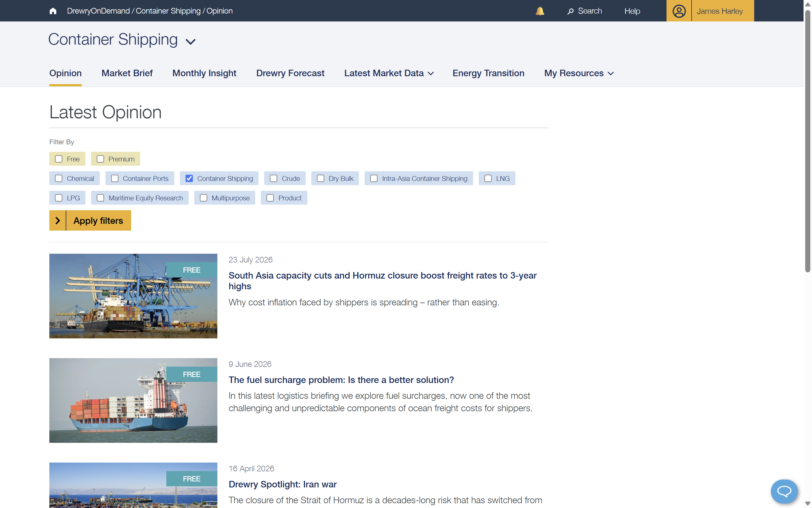Go to the home icon in top bar
812x508 pixels.
[x=53, y=11]
